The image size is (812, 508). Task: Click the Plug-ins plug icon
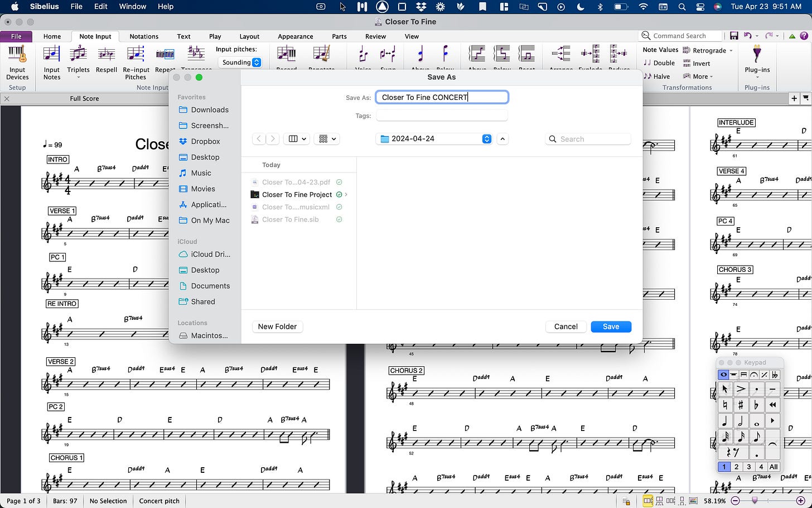[757, 55]
